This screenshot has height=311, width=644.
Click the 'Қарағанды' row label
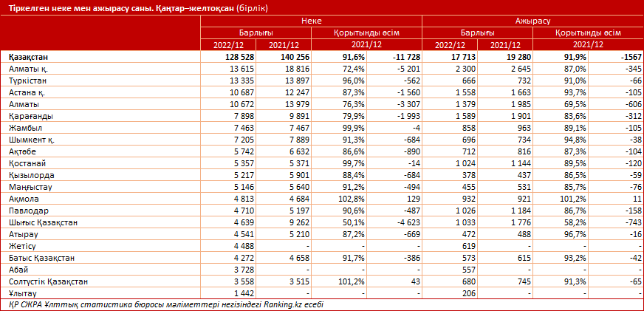point(30,116)
